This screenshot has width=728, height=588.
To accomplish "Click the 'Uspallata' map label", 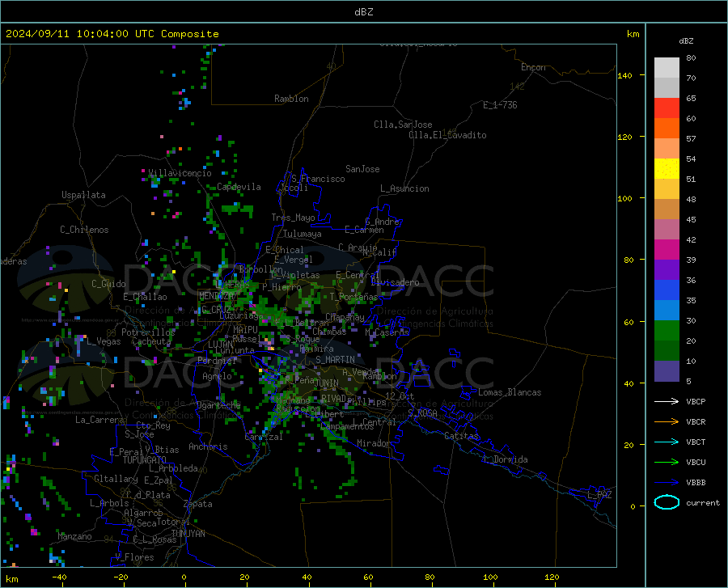I will click(83, 195).
